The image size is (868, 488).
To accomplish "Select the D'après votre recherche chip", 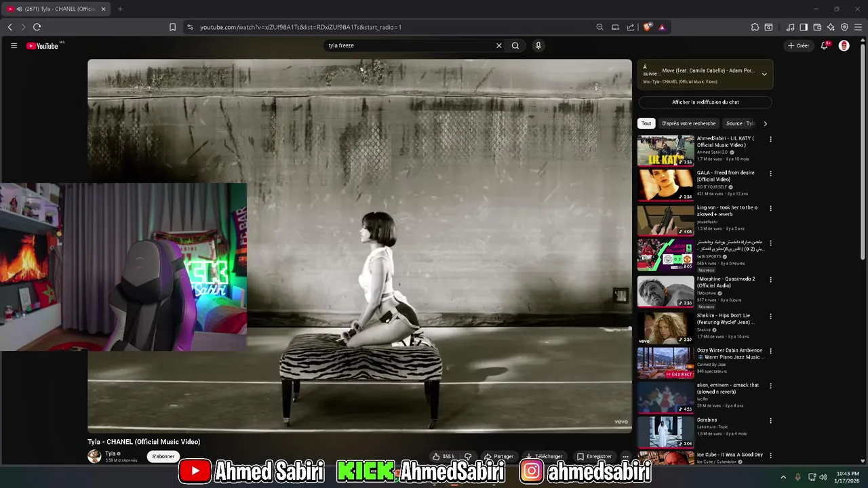I will pos(688,123).
